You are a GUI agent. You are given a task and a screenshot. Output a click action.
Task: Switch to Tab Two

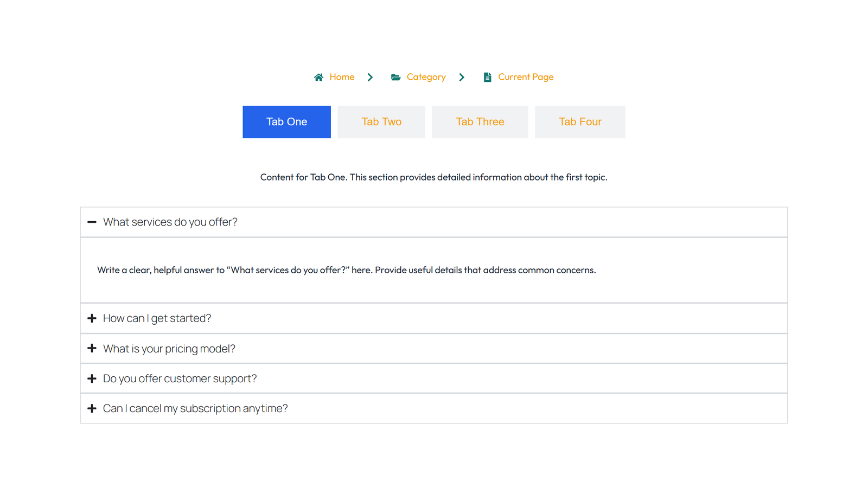tap(381, 121)
